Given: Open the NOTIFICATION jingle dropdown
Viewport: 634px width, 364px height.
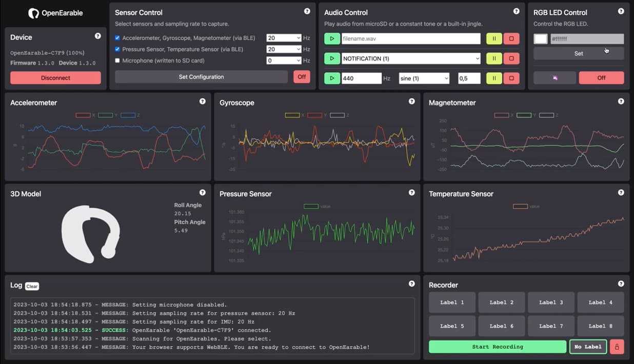Looking at the screenshot, I should tap(411, 58).
